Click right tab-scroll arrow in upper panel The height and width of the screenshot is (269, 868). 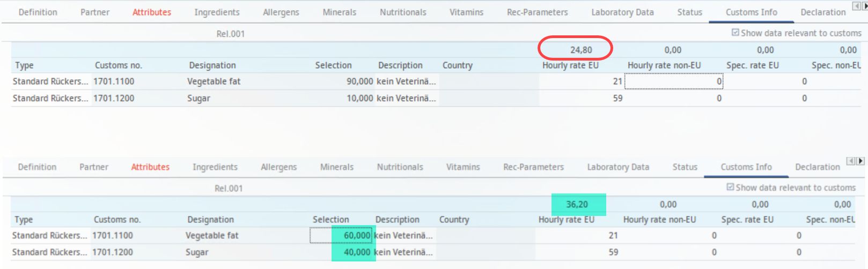coord(864,6)
